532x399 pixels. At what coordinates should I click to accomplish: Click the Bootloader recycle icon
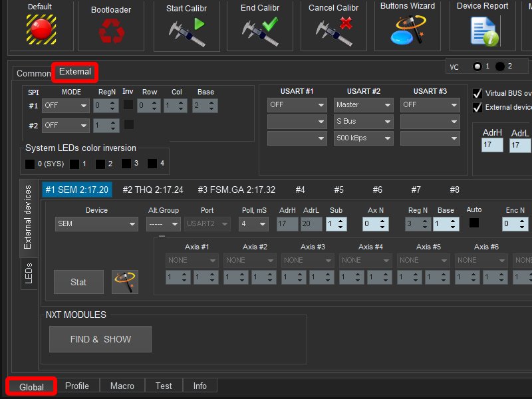point(110,30)
